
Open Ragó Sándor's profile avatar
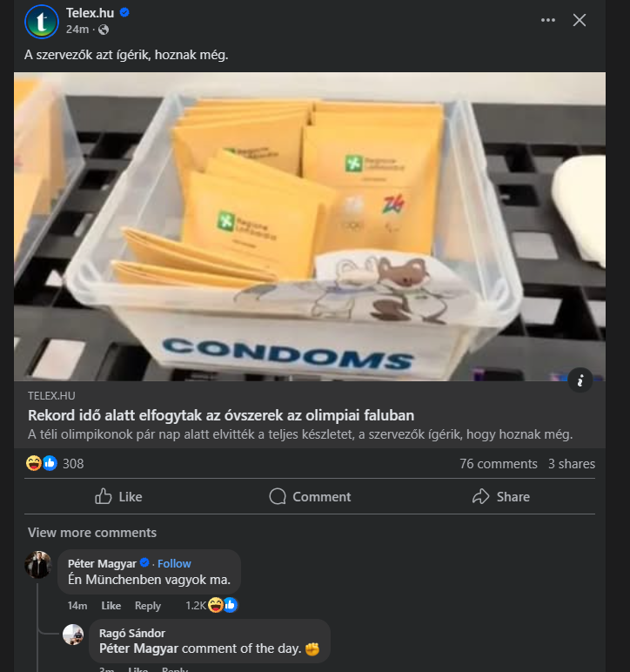point(74,635)
